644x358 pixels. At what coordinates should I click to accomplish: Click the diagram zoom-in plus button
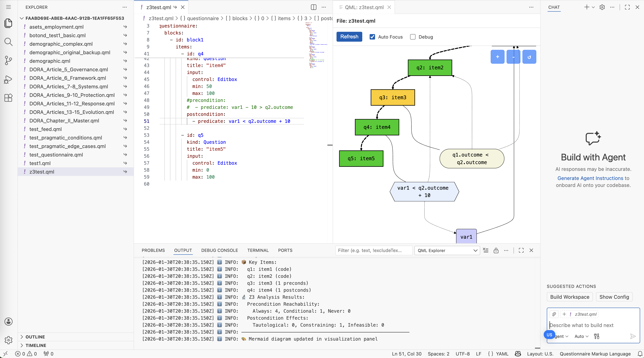[497, 57]
